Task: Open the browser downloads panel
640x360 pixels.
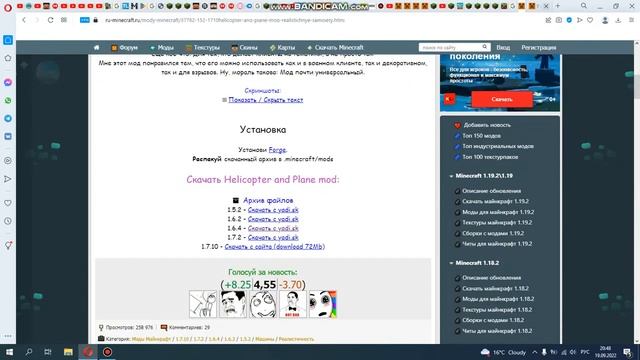Action: (618, 20)
